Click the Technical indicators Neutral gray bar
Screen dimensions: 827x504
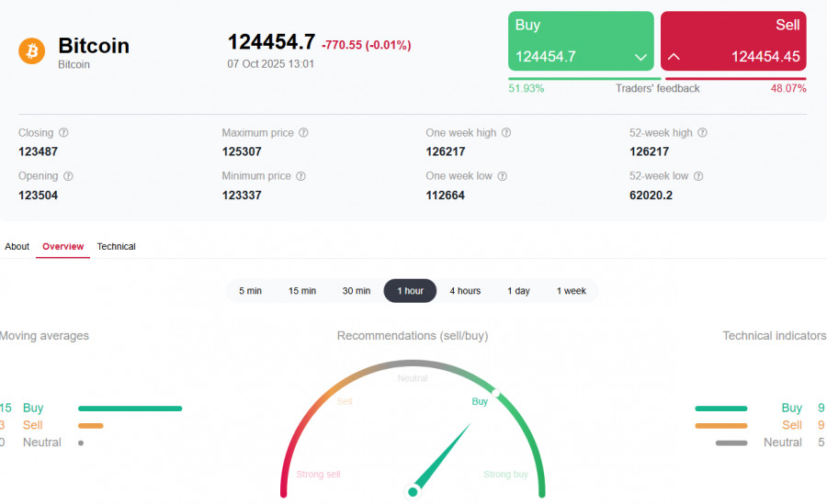tap(731, 443)
